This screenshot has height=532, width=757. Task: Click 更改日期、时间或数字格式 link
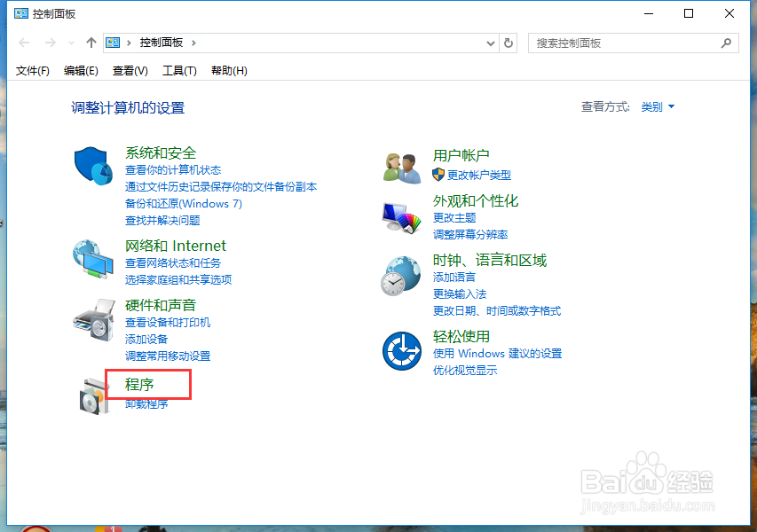(x=497, y=311)
